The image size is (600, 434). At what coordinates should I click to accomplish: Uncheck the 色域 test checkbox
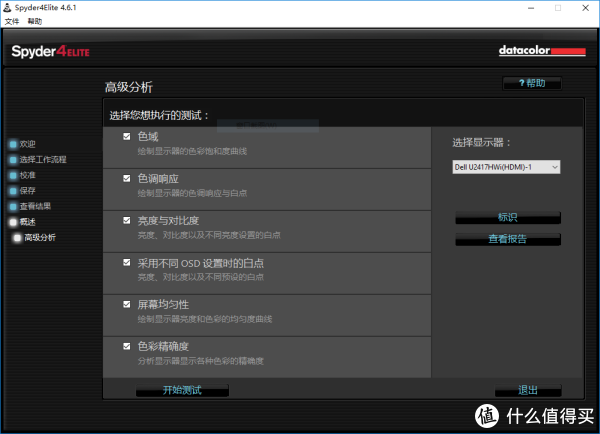click(x=126, y=136)
